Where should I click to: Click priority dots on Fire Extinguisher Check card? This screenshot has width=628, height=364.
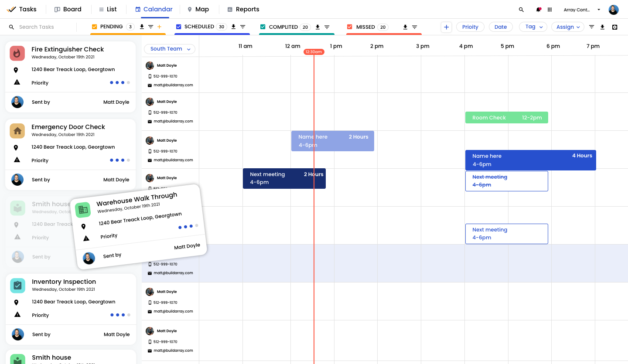pos(120,82)
